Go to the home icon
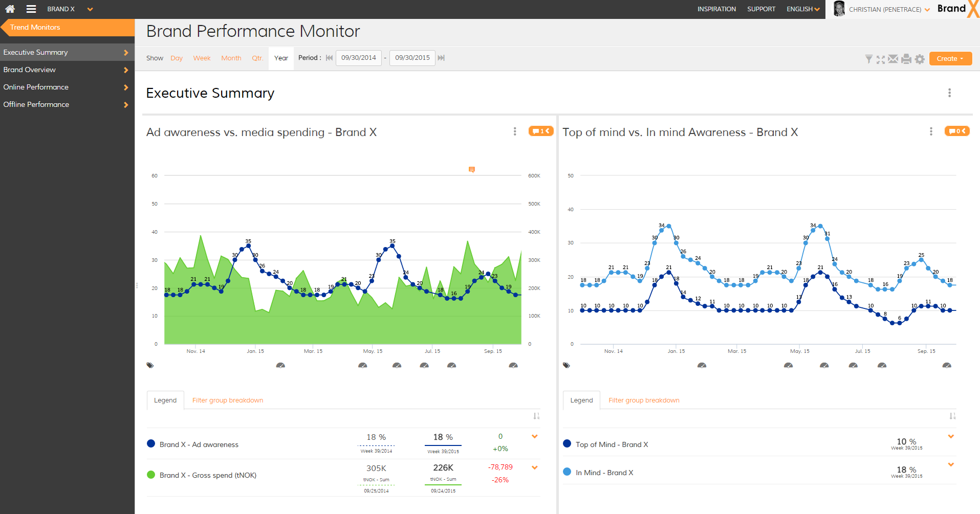The image size is (980, 514). (10, 9)
